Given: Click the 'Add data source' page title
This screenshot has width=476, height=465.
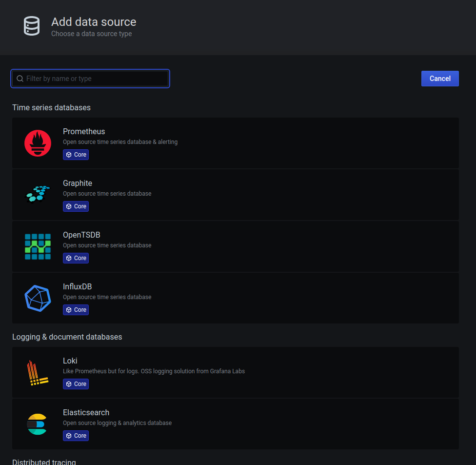Looking at the screenshot, I should coord(94,22).
